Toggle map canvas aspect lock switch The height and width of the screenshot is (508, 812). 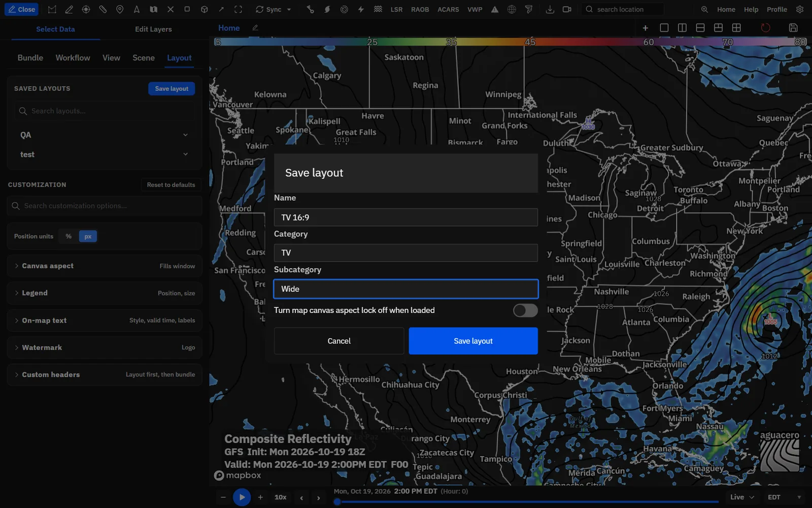click(x=525, y=310)
